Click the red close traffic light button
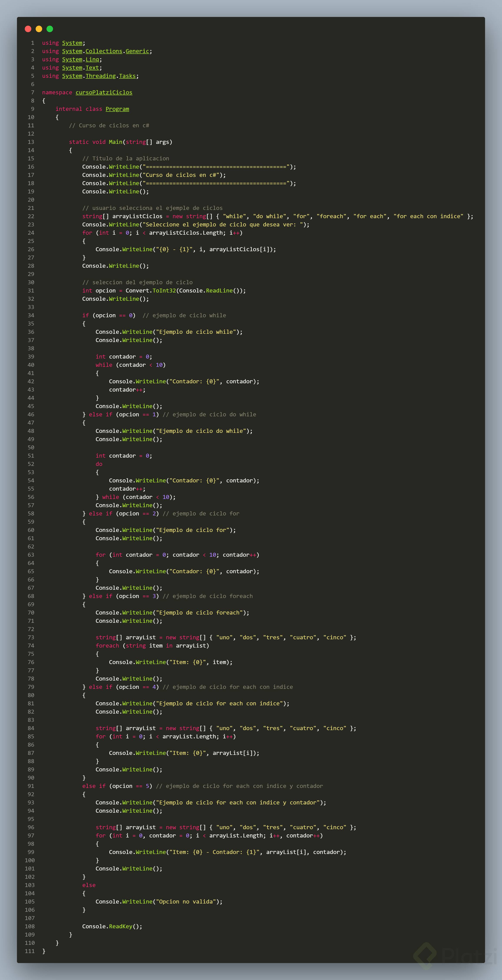This screenshot has height=980, width=502. click(x=28, y=28)
